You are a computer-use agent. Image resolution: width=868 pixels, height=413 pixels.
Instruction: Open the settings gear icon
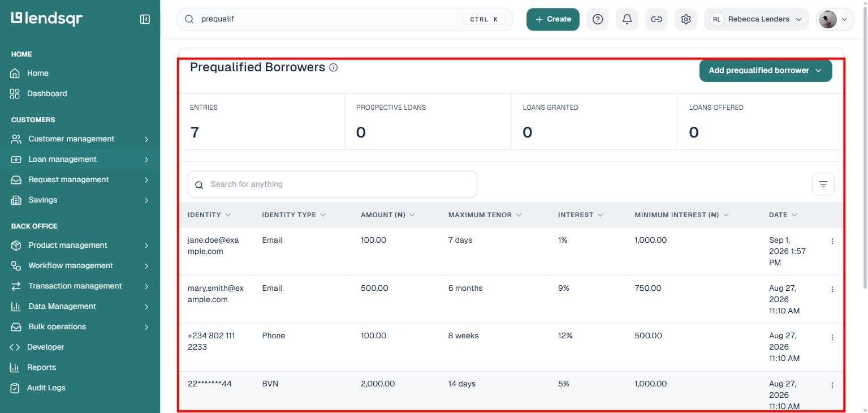point(686,19)
